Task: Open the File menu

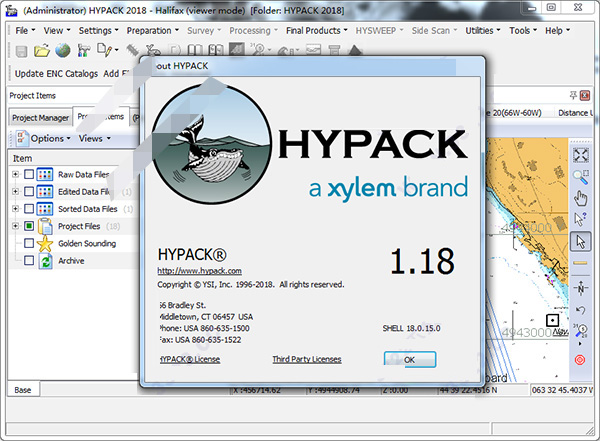Action: click(25, 31)
